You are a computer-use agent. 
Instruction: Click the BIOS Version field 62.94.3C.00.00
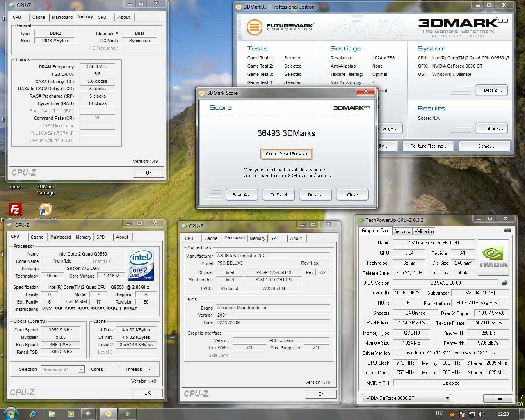click(x=446, y=283)
